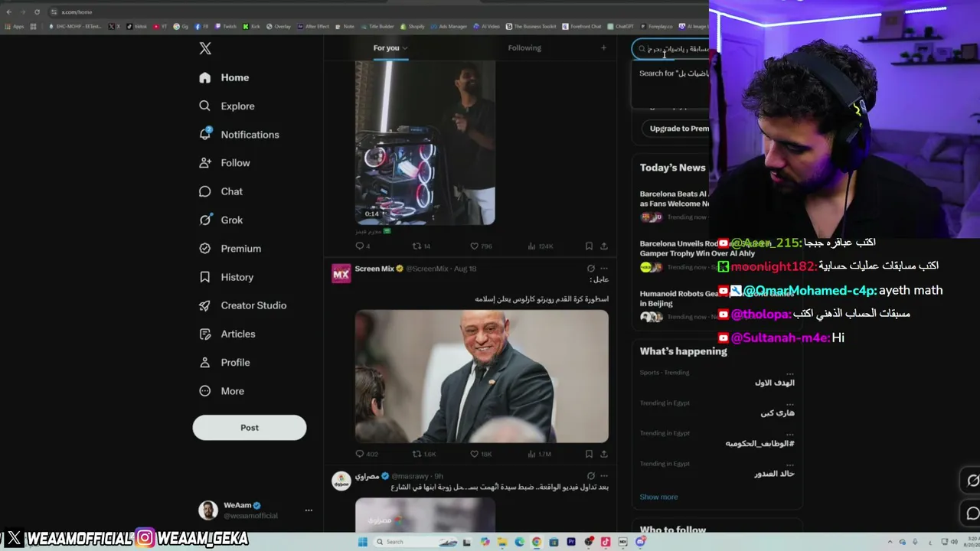This screenshot has width=980, height=551.
Task: Repost the video post with 14 reposts
Action: (x=422, y=246)
